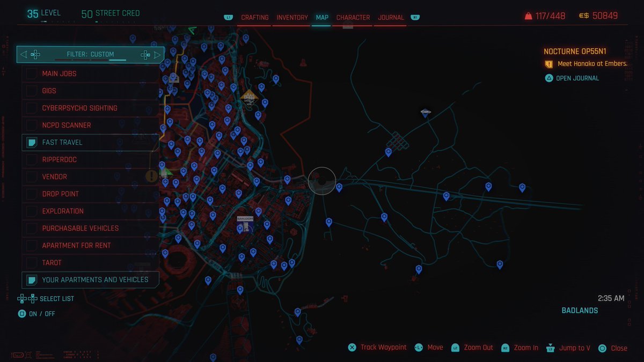Click the On / Off hint text

tap(42, 314)
